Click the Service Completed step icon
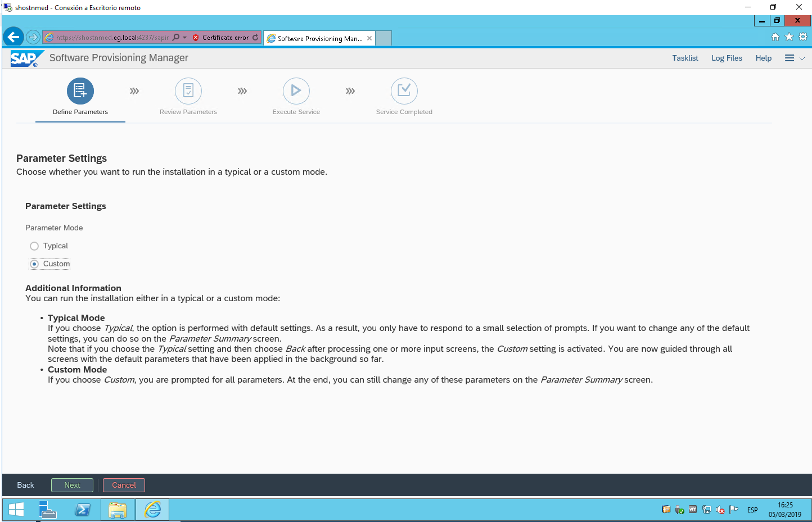Image resolution: width=812 pixels, height=522 pixels. click(x=404, y=91)
